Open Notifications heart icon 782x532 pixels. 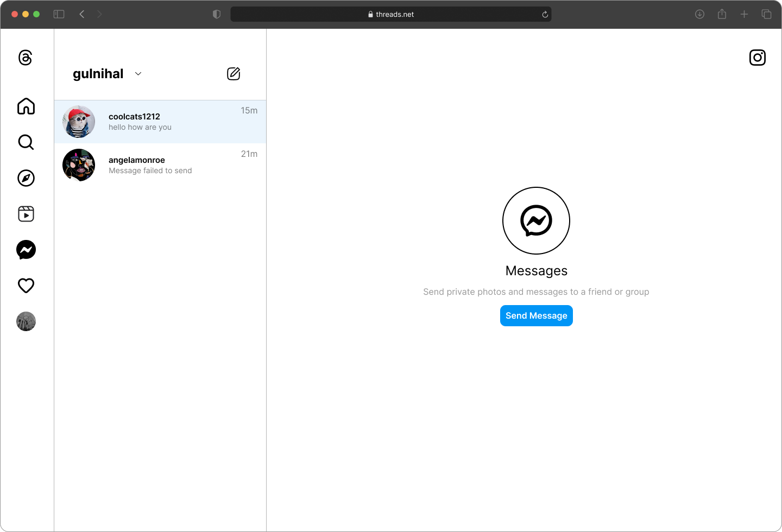26,286
